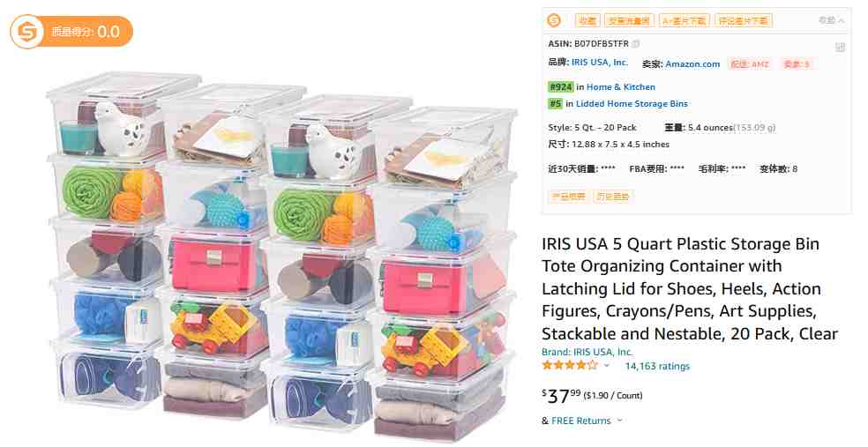Open the Lidded Home Storage Bins category
Viewport: 868px width, 447px height.
pos(632,103)
